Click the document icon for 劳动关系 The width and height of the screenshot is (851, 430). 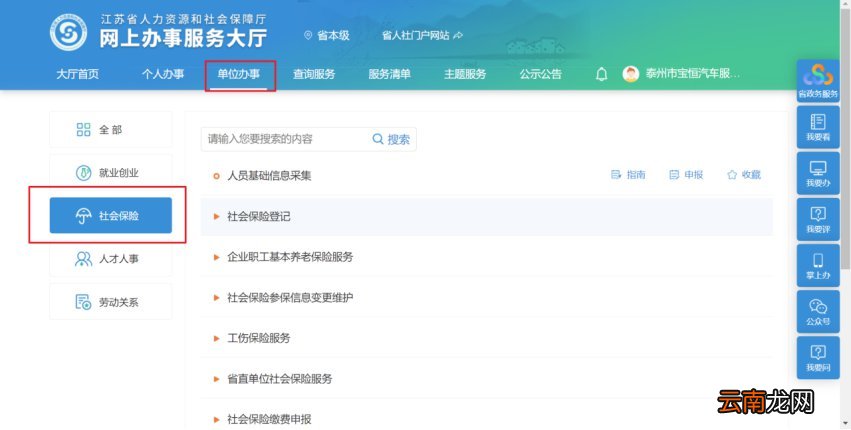click(x=84, y=302)
